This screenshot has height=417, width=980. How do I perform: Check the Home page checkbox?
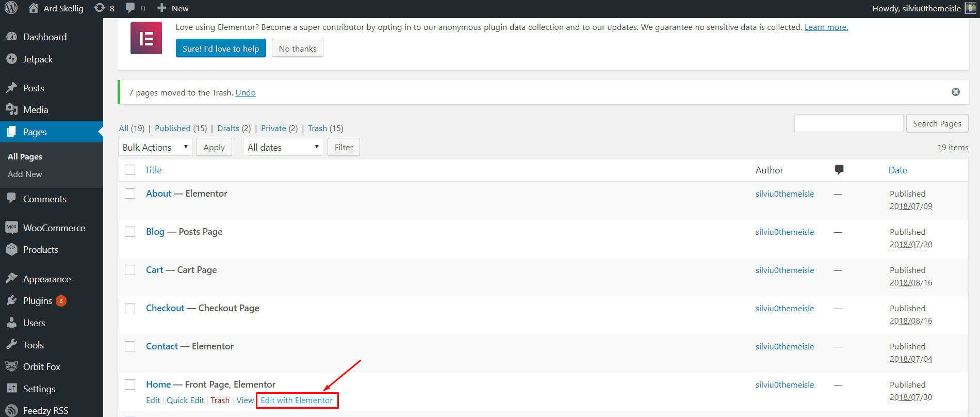pyautogui.click(x=130, y=384)
